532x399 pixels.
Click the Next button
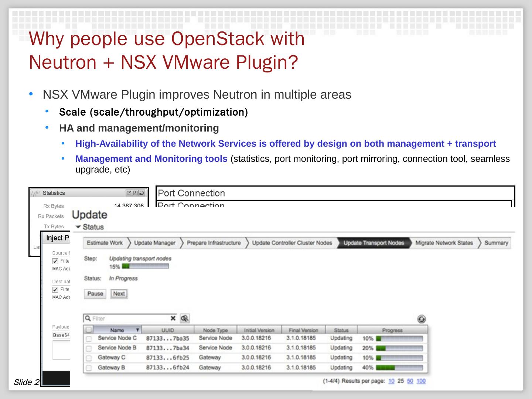tap(119, 294)
